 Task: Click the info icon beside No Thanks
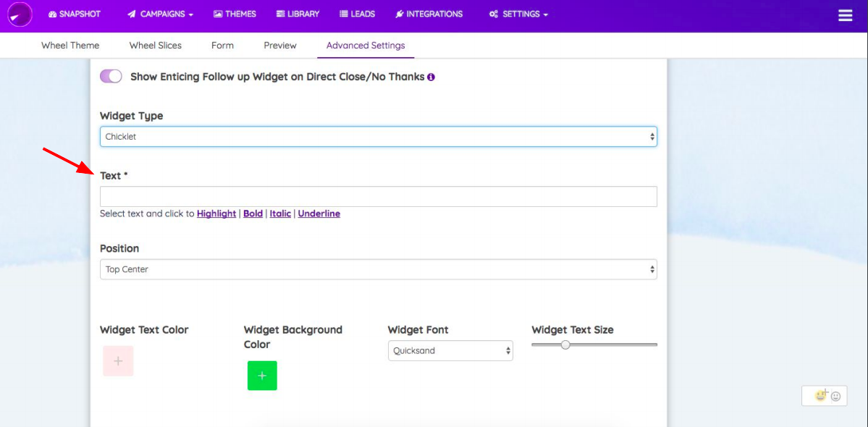[x=431, y=77]
